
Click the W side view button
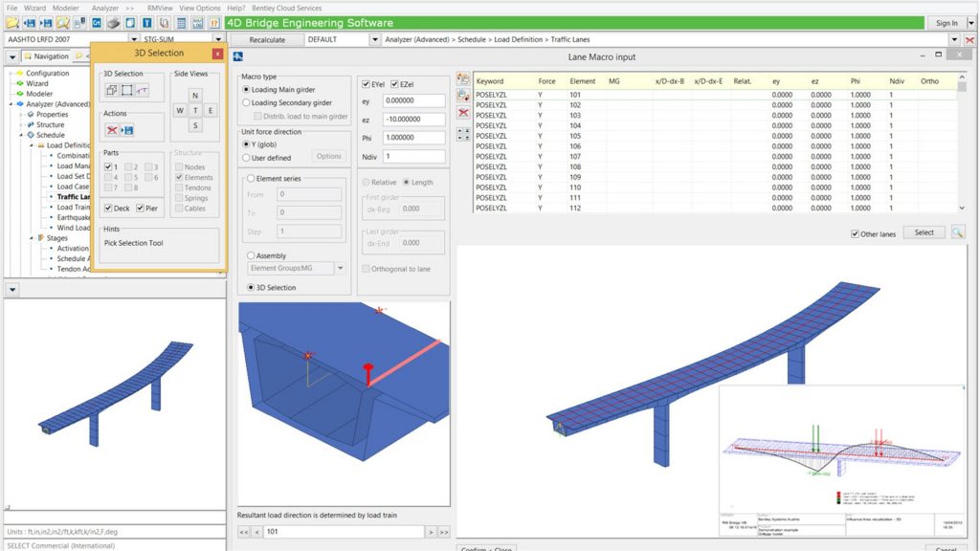[180, 111]
